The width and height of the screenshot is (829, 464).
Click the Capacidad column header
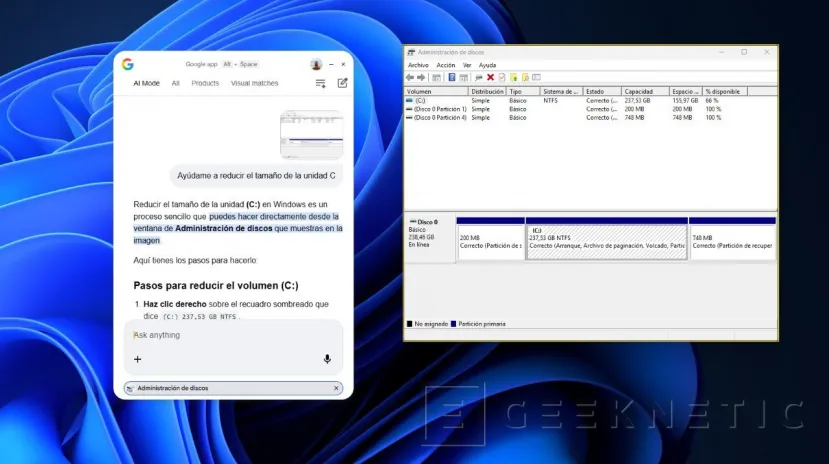[646, 91]
